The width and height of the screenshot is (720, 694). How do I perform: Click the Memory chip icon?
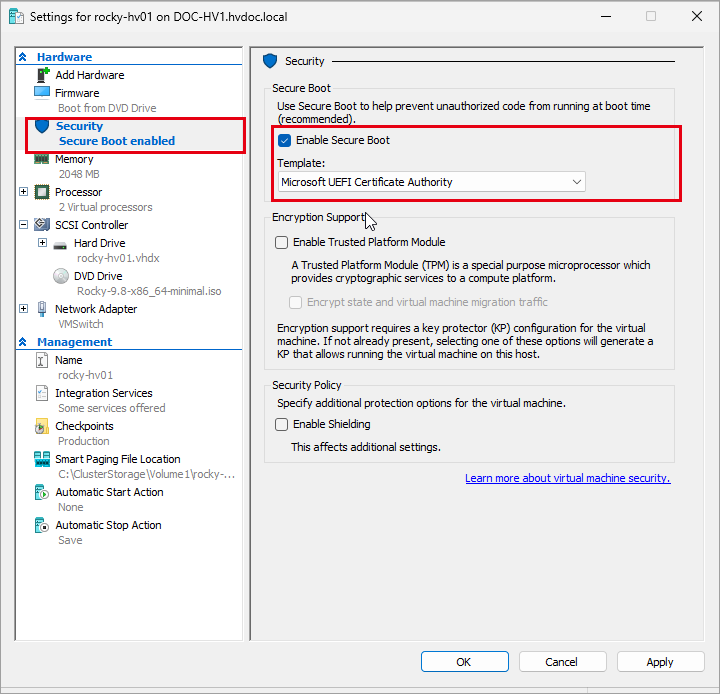pos(41,159)
